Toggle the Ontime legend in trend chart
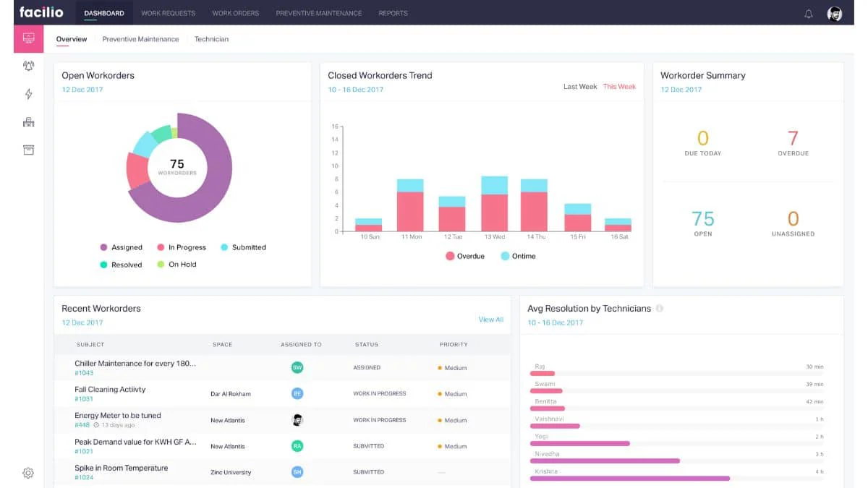The height and width of the screenshot is (488, 868). coord(518,256)
